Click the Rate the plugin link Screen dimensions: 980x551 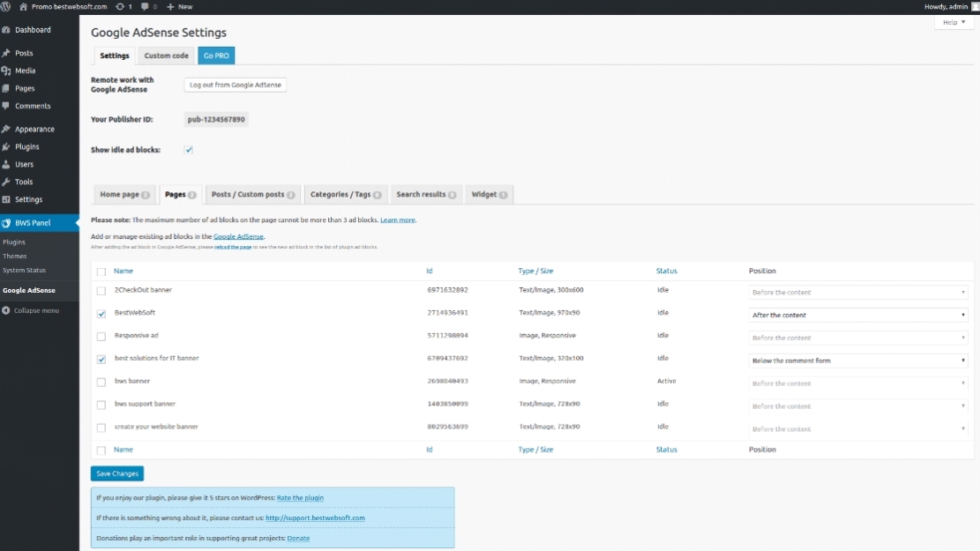click(300, 498)
